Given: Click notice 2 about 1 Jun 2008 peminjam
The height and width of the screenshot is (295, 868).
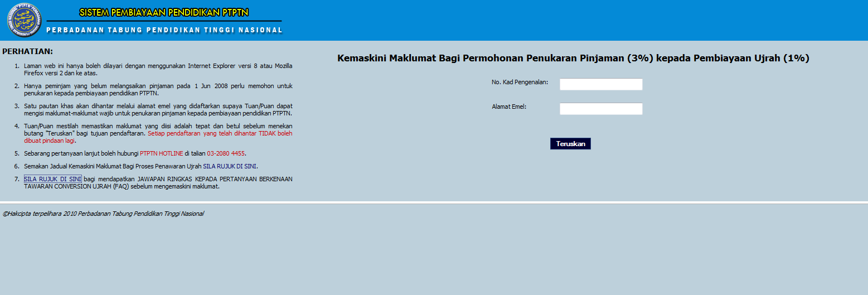Looking at the screenshot, I should click(x=158, y=90).
